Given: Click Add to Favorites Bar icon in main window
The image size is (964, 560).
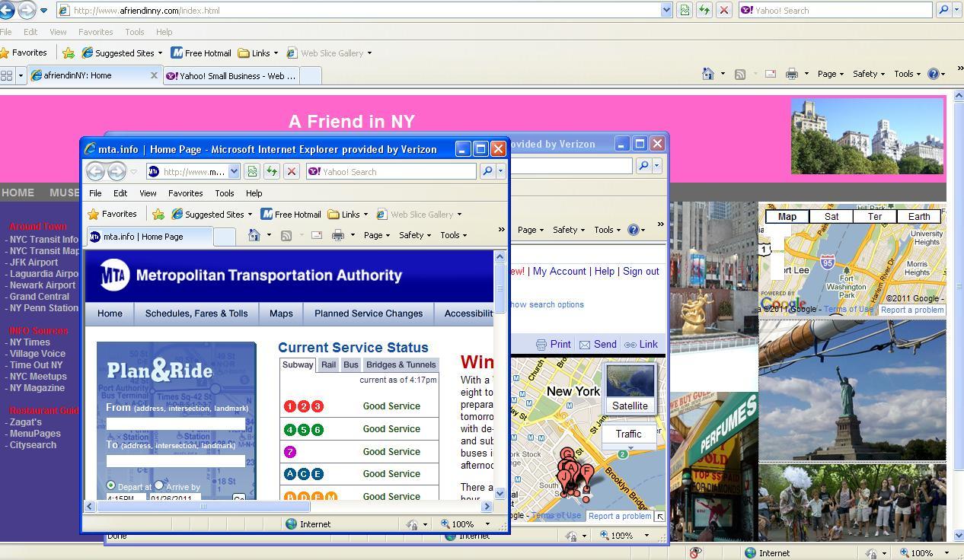Looking at the screenshot, I should click(x=69, y=52).
